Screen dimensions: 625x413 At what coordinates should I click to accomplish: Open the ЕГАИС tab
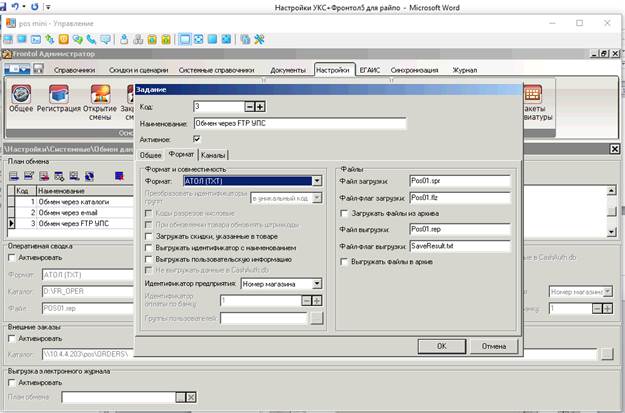click(x=369, y=70)
